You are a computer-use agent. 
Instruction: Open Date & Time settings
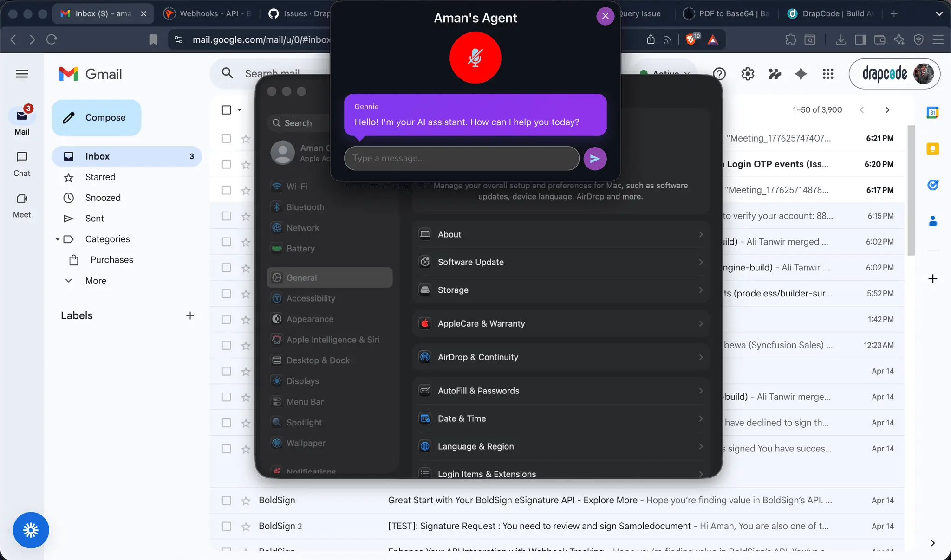(x=560, y=418)
